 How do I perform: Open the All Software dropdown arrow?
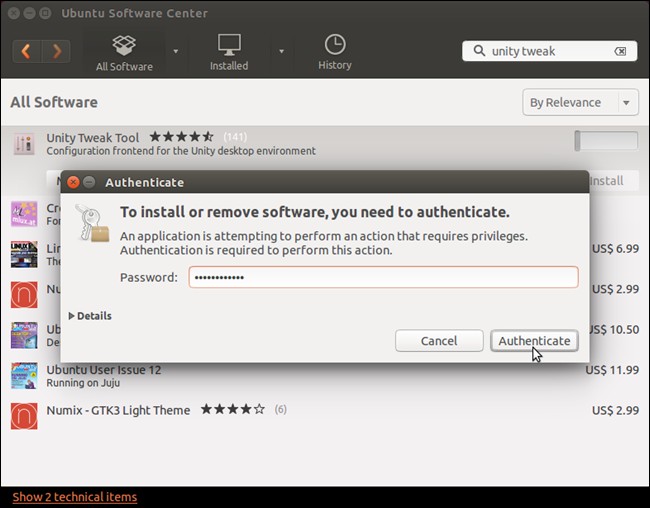point(176,51)
